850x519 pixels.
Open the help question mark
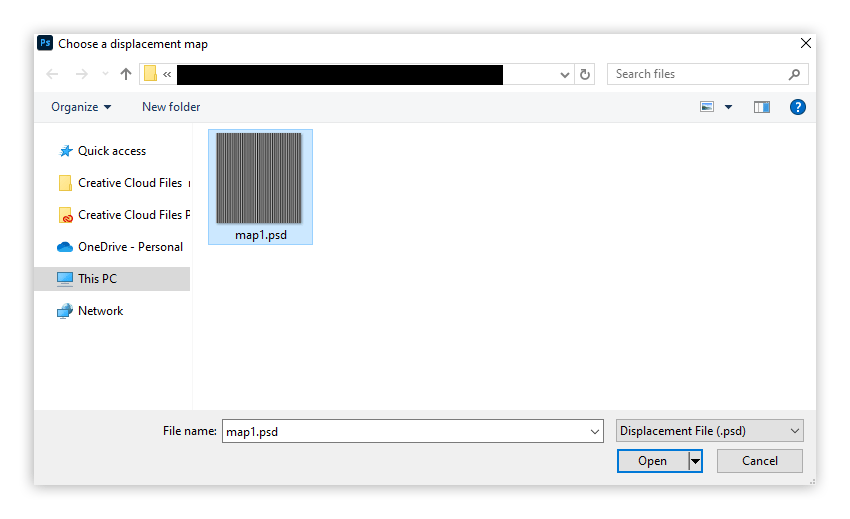pyautogui.click(x=797, y=107)
